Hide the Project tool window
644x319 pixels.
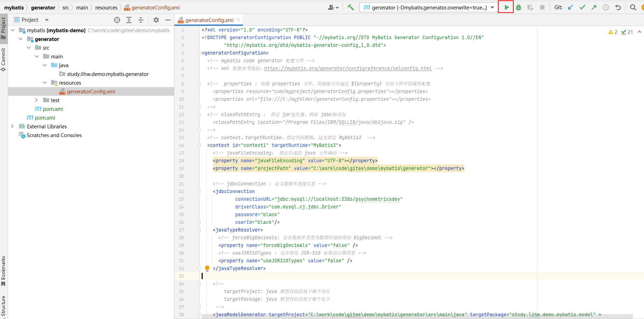pos(168,20)
